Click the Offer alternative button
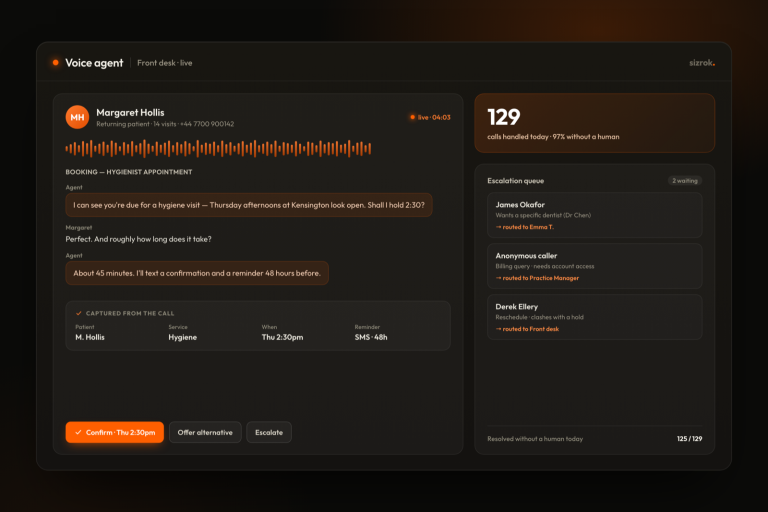Image resolution: width=768 pixels, height=512 pixels. tap(205, 432)
